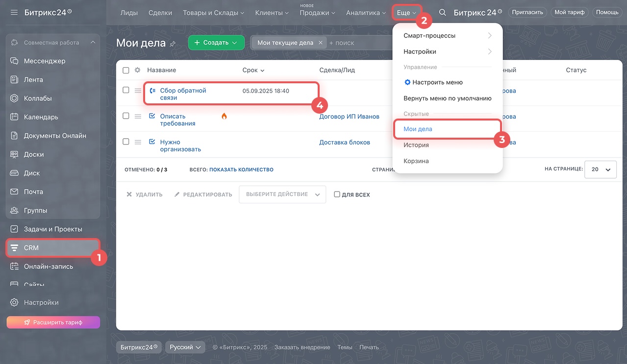Change the НА СТРАНИЦЕ count of 20
This screenshot has height=364, width=627.
[601, 169]
